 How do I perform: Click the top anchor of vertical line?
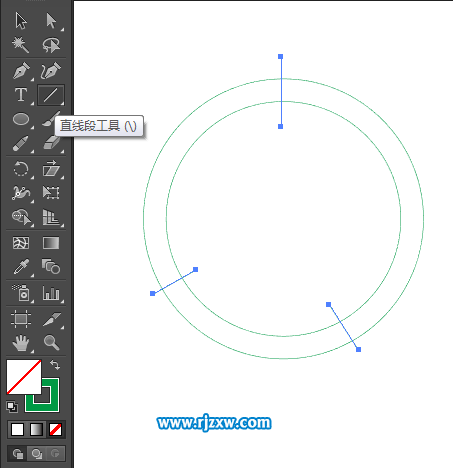[x=281, y=57]
